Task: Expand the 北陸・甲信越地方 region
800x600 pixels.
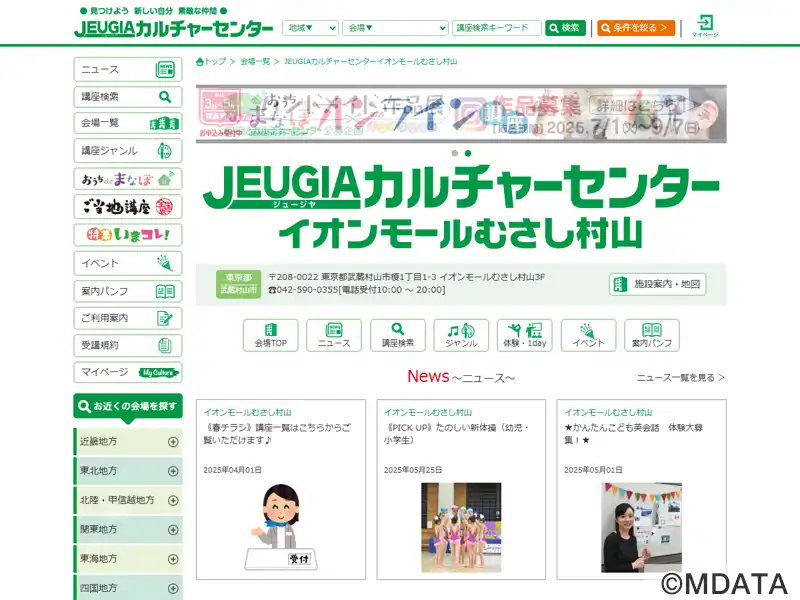Action: click(128, 501)
